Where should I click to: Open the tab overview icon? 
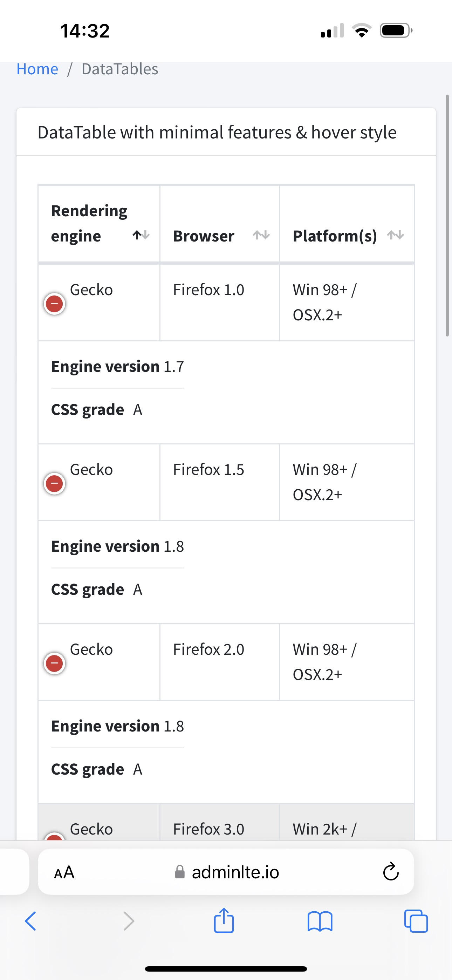point(416,921)
